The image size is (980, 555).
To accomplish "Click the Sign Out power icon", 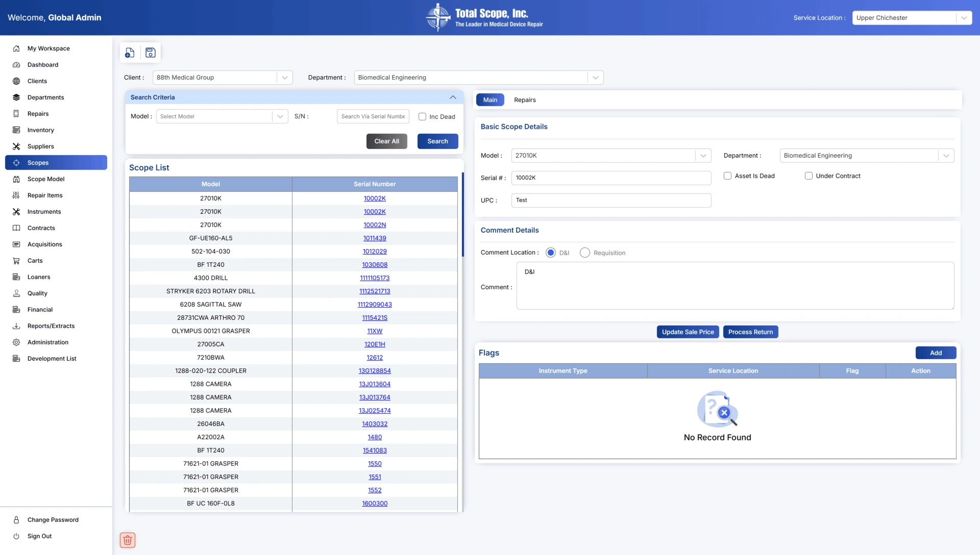I will (16, 536).
